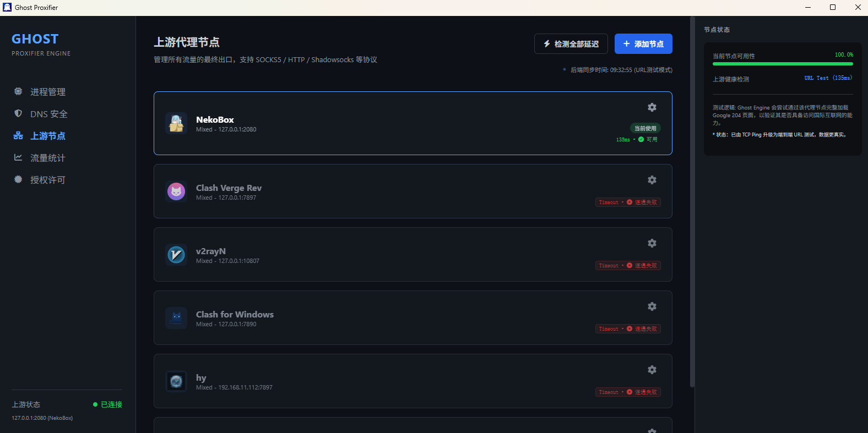Select the hy node name
Viewport: 868px width, 433px height.
[201, 377]
